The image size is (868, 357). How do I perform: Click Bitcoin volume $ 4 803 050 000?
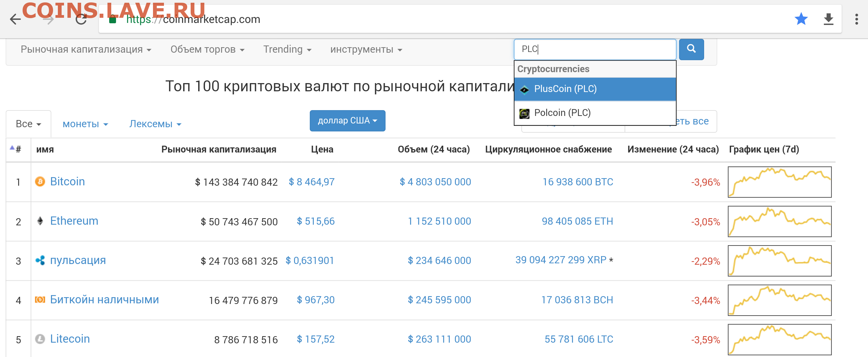pyautogui.click(x=435, y=182)
